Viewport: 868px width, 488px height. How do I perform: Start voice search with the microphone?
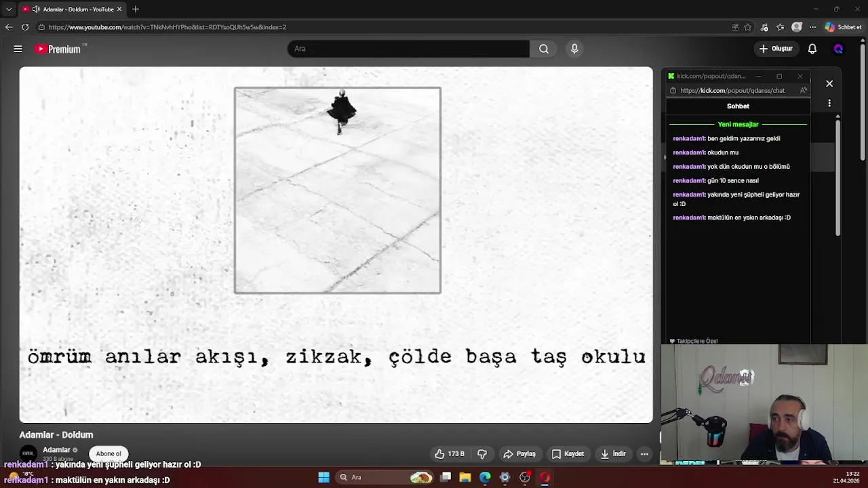[574, 49]
